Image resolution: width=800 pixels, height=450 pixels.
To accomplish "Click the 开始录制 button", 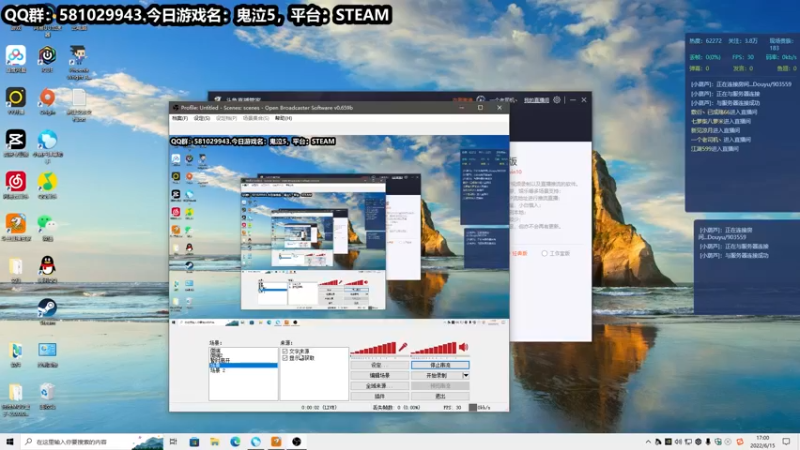I will 437,375.
